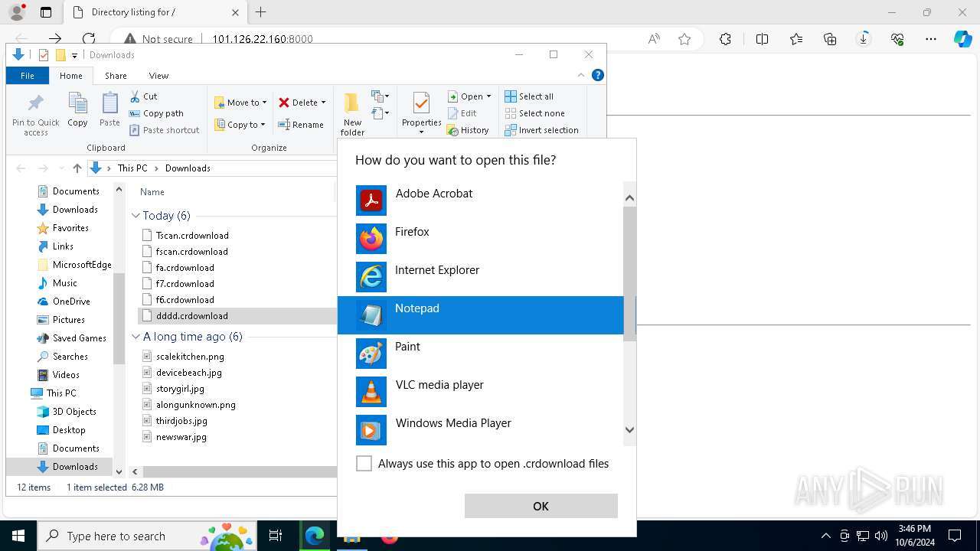Collapse the Today (6) group
This screenshot has height=551, width=980.
[136, 216]
